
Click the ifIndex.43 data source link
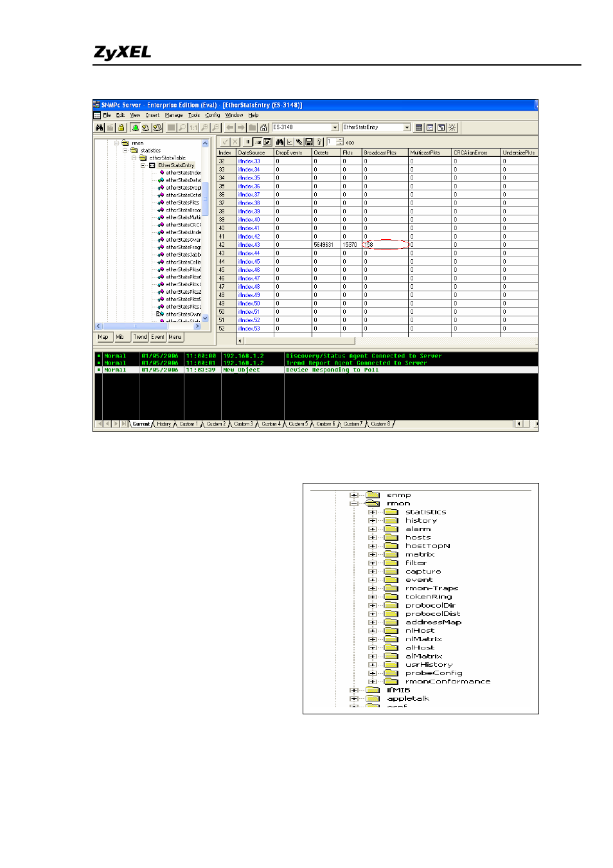point(249,245)
